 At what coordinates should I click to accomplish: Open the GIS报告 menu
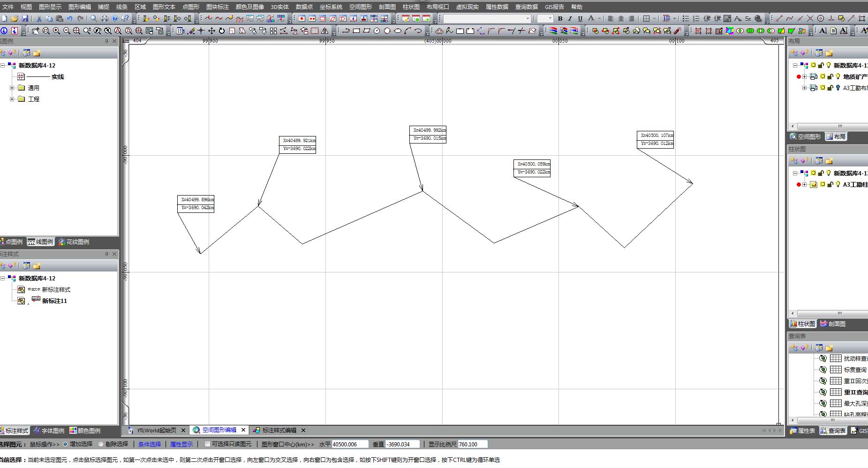[x=555, y=7]
